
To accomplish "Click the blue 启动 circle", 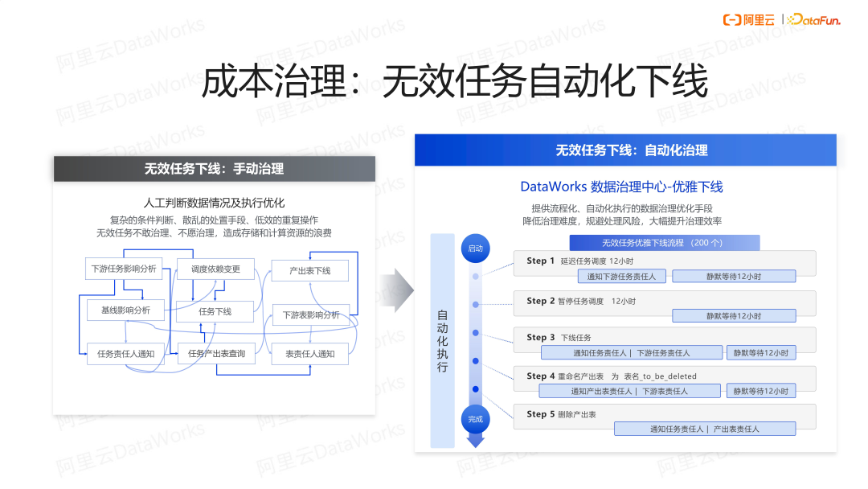I will [475, 249].
